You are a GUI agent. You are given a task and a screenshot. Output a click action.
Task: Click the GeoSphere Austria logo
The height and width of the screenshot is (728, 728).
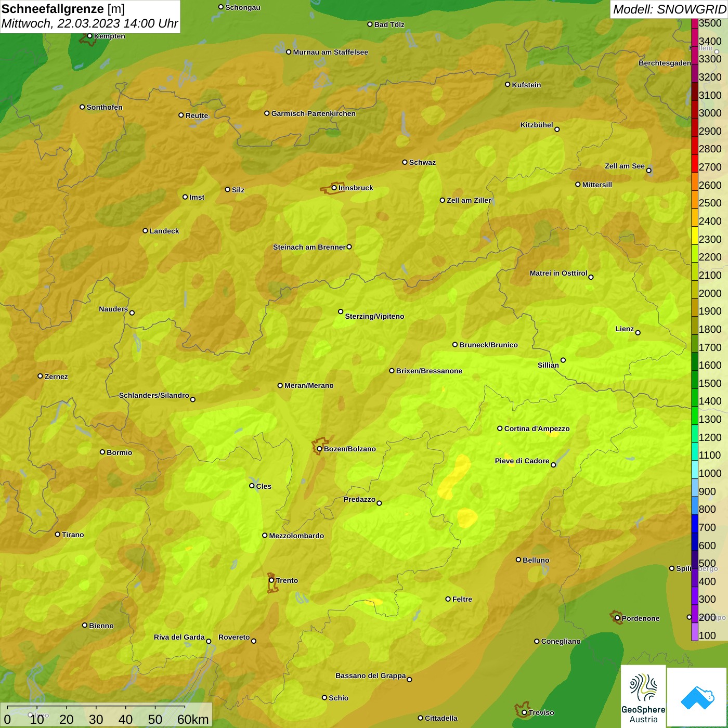pos(643,697)
